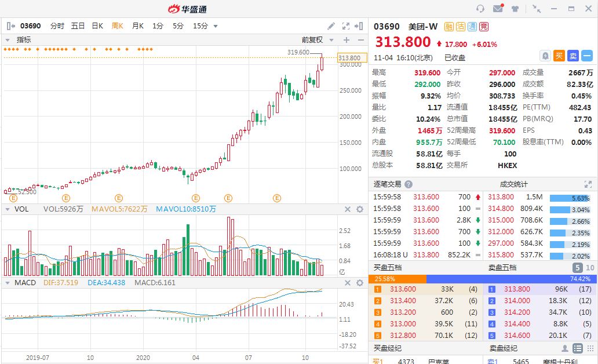This screenshot has height=364, width=598.
Task: Click the 买盘经纪 header
Action: tap(387, 348)
